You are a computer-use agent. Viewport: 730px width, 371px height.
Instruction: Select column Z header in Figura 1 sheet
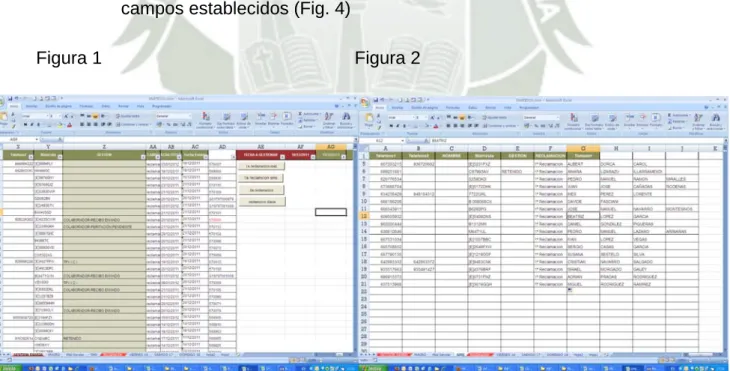[104, 147]
